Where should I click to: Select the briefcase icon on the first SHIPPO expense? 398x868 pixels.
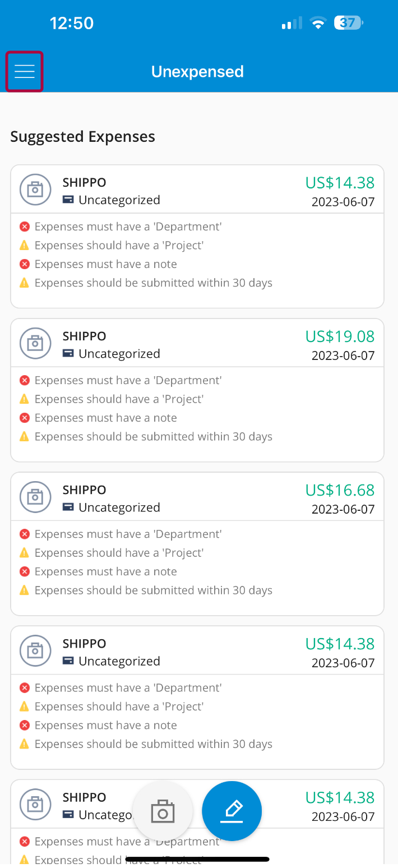(x=35, y=190)
